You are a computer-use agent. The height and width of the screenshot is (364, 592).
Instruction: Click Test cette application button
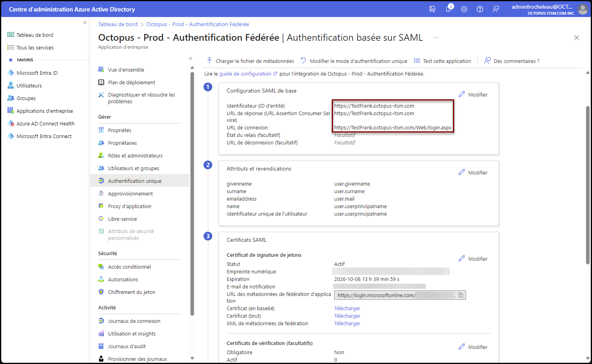443,61
